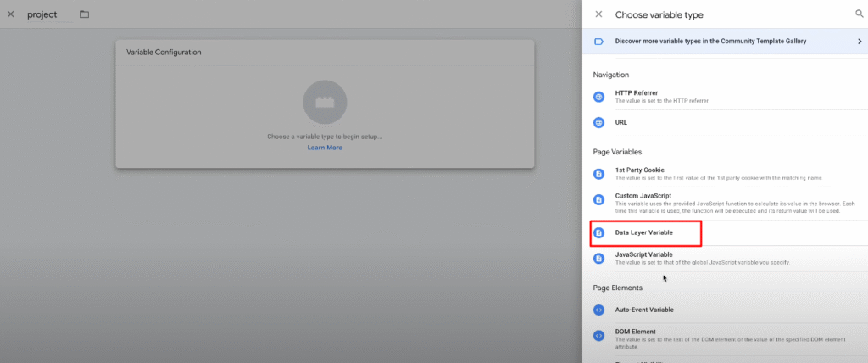Click the Auto-Event Variable code icon
This screenshot has height=363, width=868.
click(598, 310)
